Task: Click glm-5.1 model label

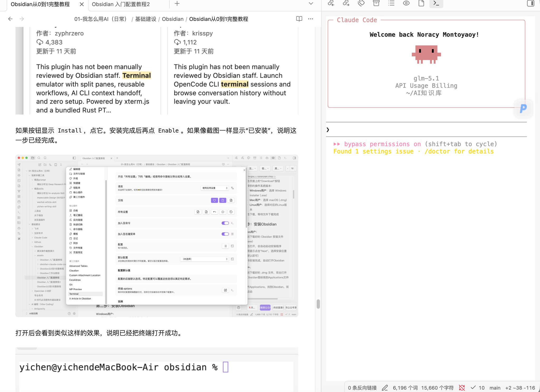Action: 426,79
